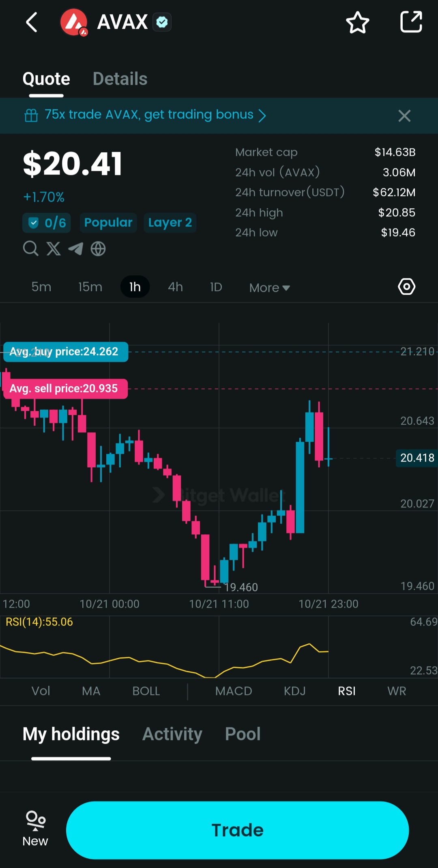Enable the MACD indicator
438x868 pixels.
click(x=234, y=691)
